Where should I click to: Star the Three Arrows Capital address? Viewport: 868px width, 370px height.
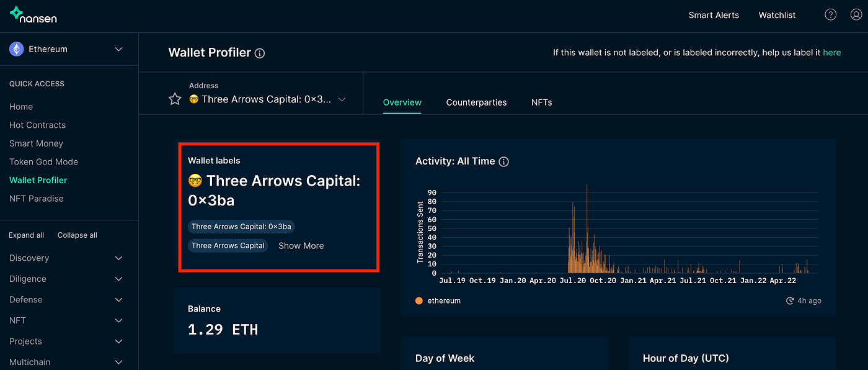click(175, 99)
